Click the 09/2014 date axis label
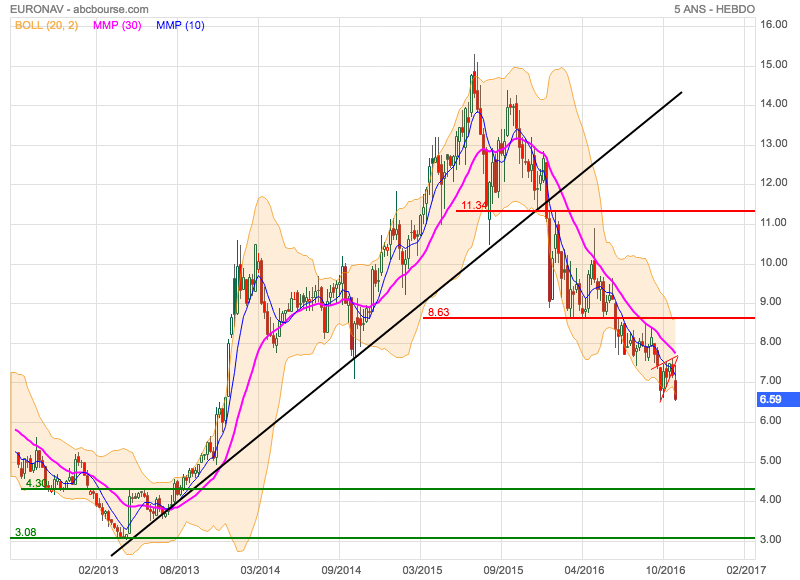This screenshot has width=800, height=580. pos(341,570)
